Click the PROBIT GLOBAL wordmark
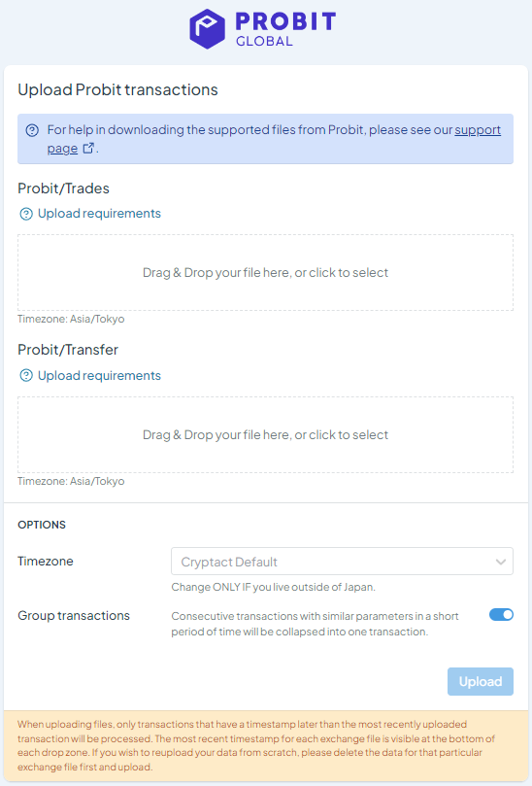The image size is (532, 786). (285, 29)
